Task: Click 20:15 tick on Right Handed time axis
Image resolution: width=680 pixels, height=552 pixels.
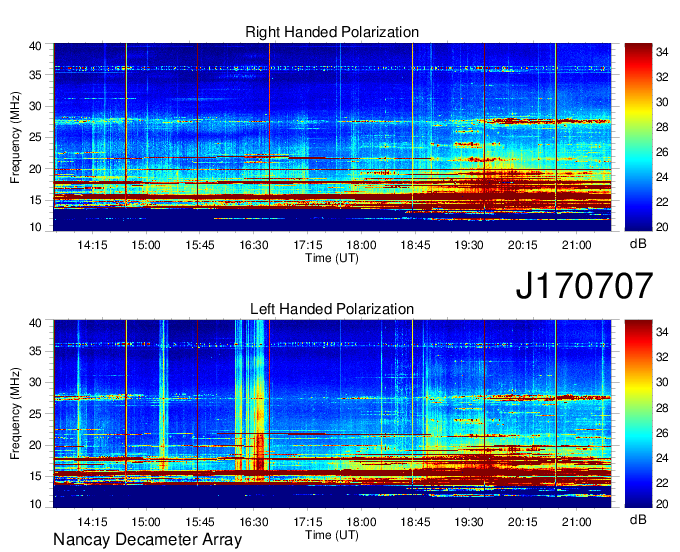Action: 523,245
